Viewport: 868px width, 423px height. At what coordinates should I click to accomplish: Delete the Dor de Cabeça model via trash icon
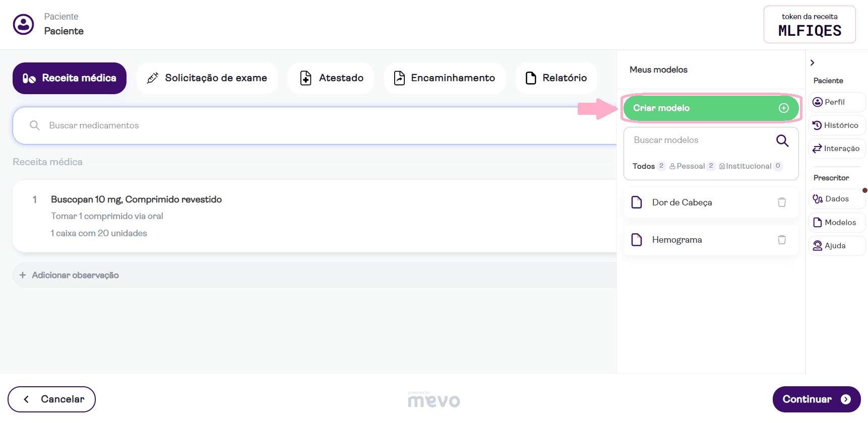pyautogui.click(x=782, y=202)
